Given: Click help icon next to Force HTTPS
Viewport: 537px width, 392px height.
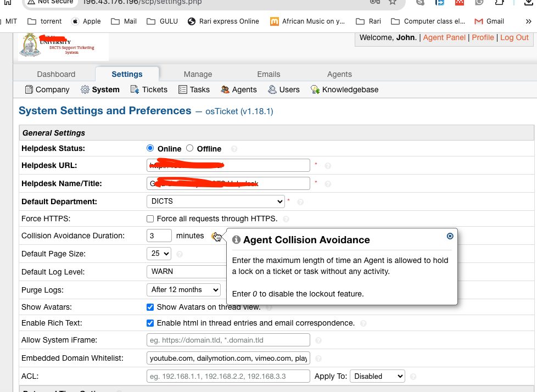Looking at the screenshot, I should [286, 219].
